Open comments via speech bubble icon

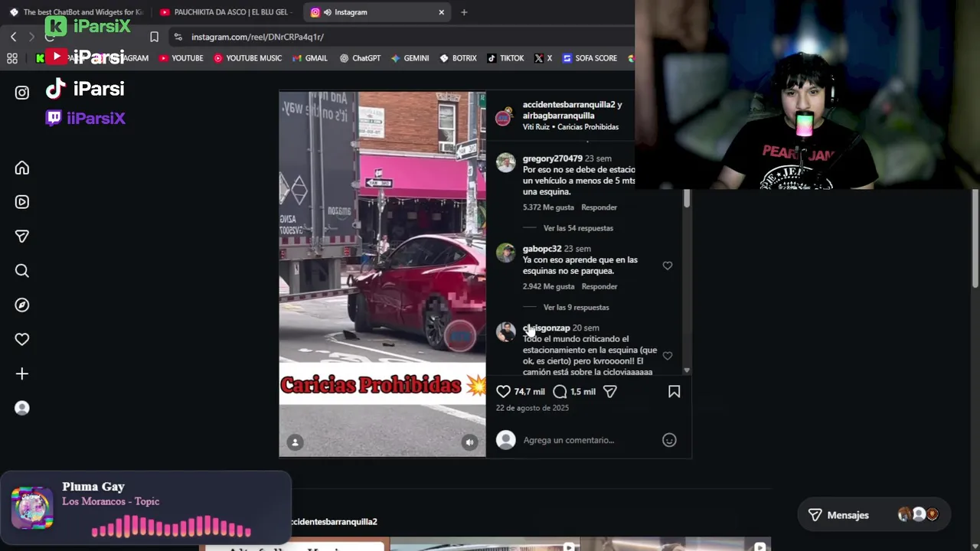[x=560, y=391]
